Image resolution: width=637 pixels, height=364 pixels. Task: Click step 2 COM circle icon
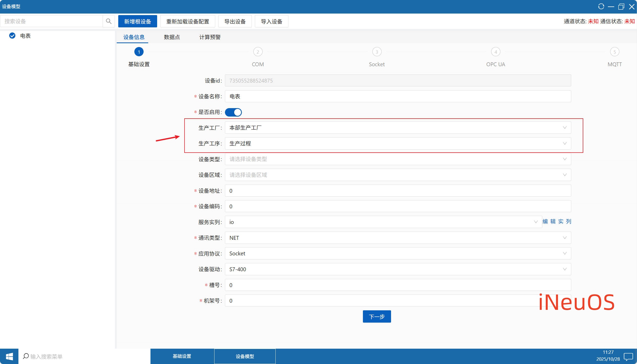tap(258, 52)
